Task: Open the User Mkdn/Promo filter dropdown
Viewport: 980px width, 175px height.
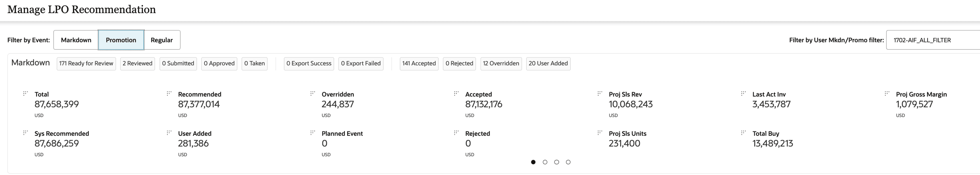Action: pos(933,40)
